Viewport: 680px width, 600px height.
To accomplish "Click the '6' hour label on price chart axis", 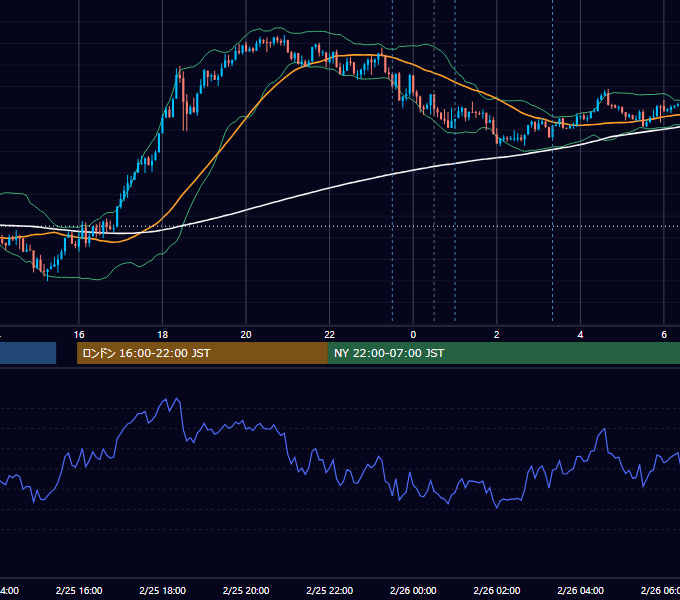I will (x=664, y=335).
